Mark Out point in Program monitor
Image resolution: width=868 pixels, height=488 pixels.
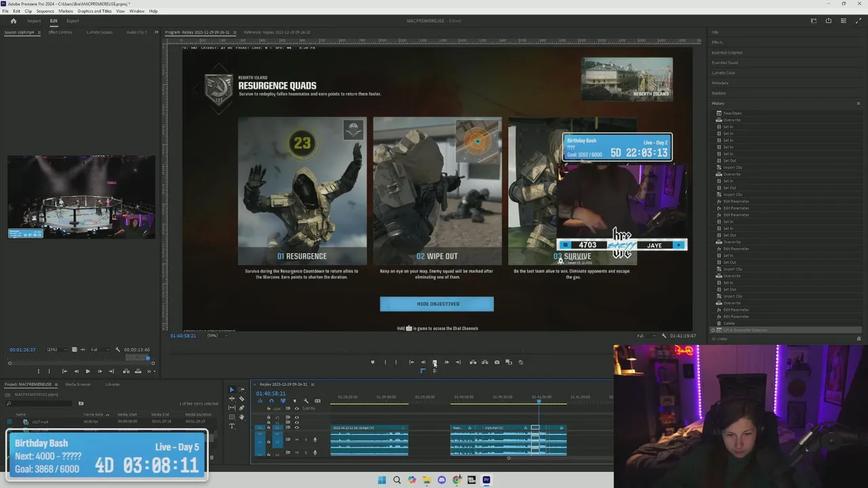pyautogui.click(x=396, y=362)
